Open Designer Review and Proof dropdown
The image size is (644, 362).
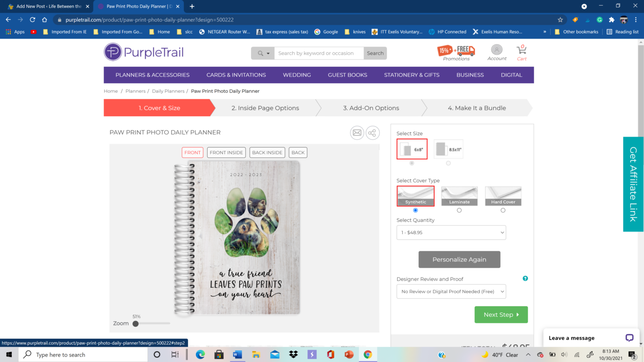pos(451,292)
